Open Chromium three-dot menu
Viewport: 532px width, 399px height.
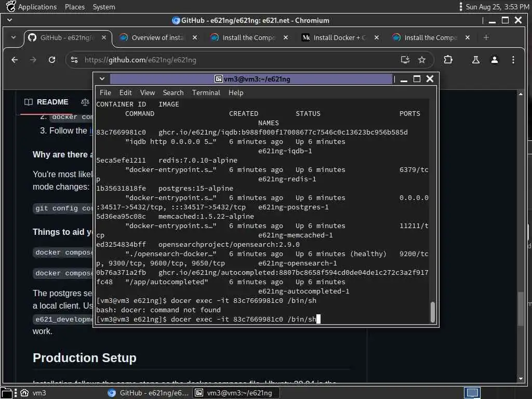pos(513,60)
